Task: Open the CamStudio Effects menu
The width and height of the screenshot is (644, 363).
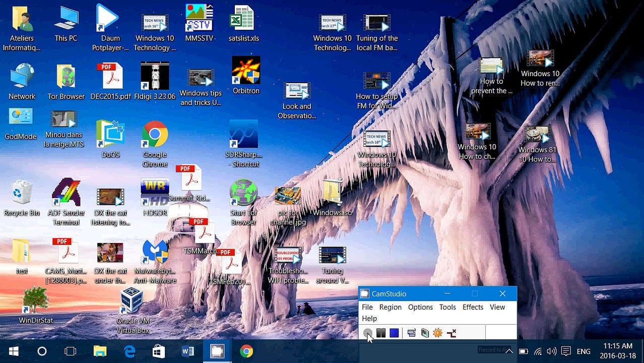Action: tap(473, 307)
